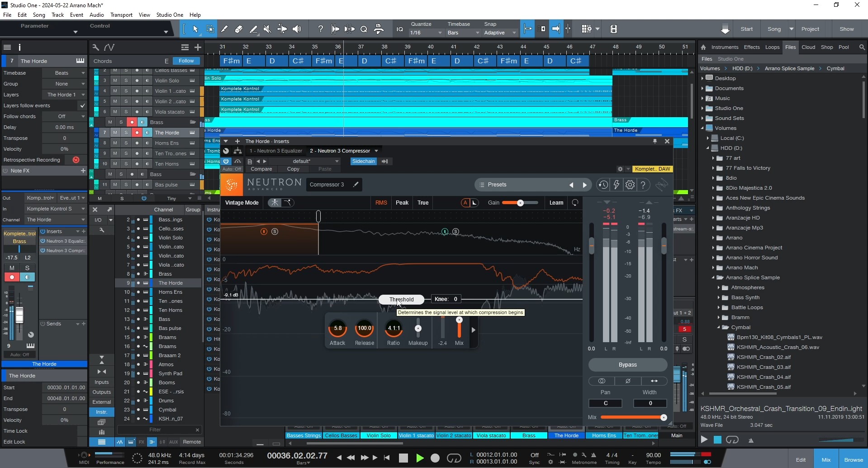Open Neutron history clock icon
The height and width of the screenshot is (468, 868).
(x=603, y=185)
